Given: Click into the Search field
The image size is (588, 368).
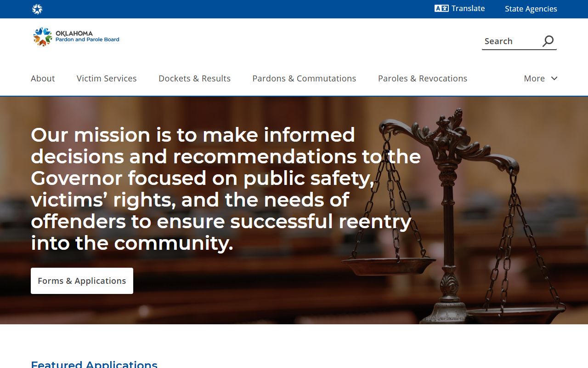Looking at the screenshot, I should coord(511,41).
